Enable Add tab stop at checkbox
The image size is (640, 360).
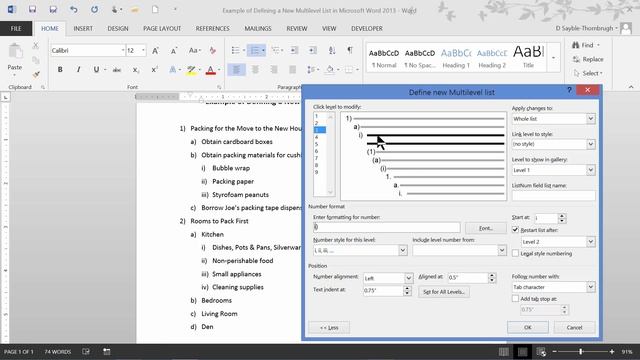[515, 299]
